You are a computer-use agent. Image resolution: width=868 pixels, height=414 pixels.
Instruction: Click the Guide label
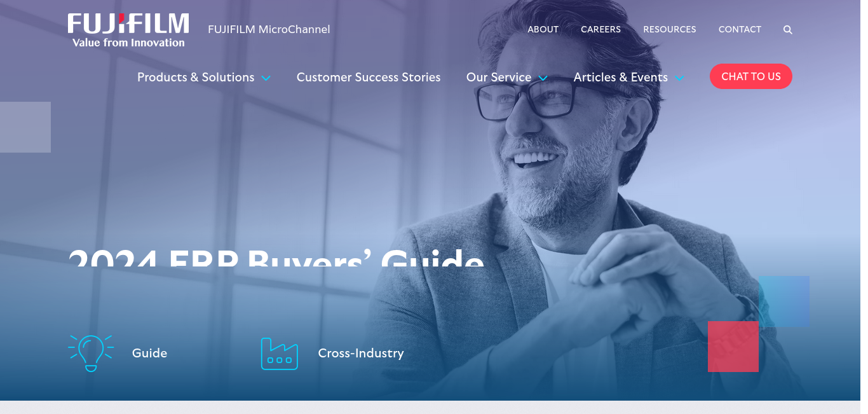[150, 353]
